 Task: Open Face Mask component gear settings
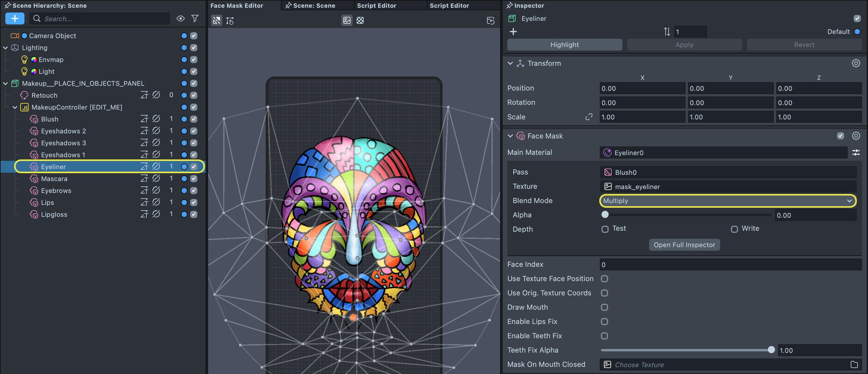coord(855,136)
